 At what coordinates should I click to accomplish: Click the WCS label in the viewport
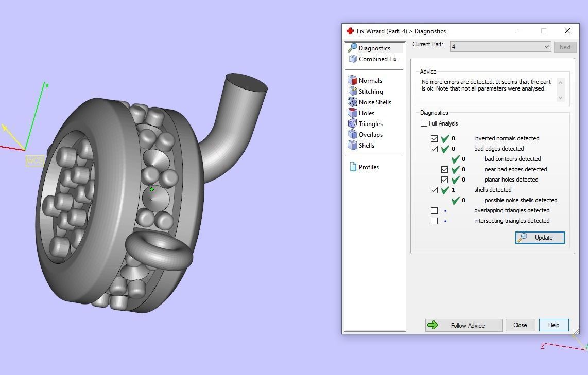34,160
